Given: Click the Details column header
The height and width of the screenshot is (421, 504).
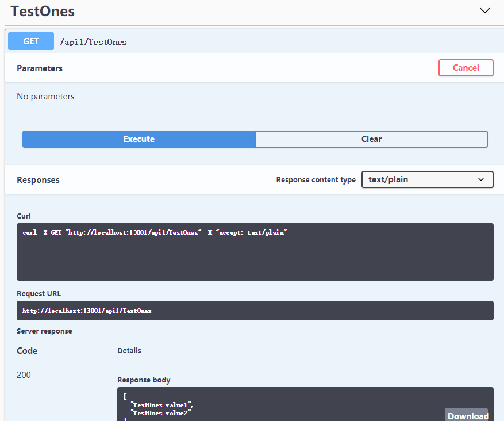Looking at the screenshot, I should (x=129, y=351).
